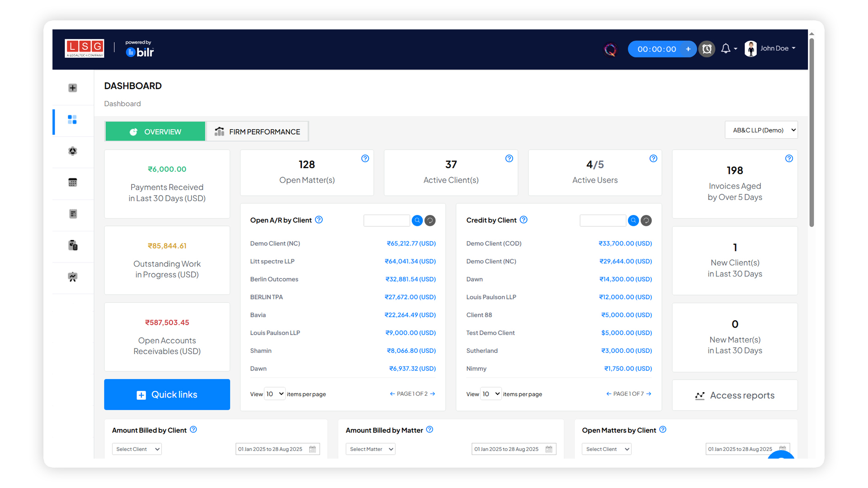The width and height of the screenshot is (868, 488).
Task: Click the help icon on the Open Matter(s) card
Action: tap(365, 159)
